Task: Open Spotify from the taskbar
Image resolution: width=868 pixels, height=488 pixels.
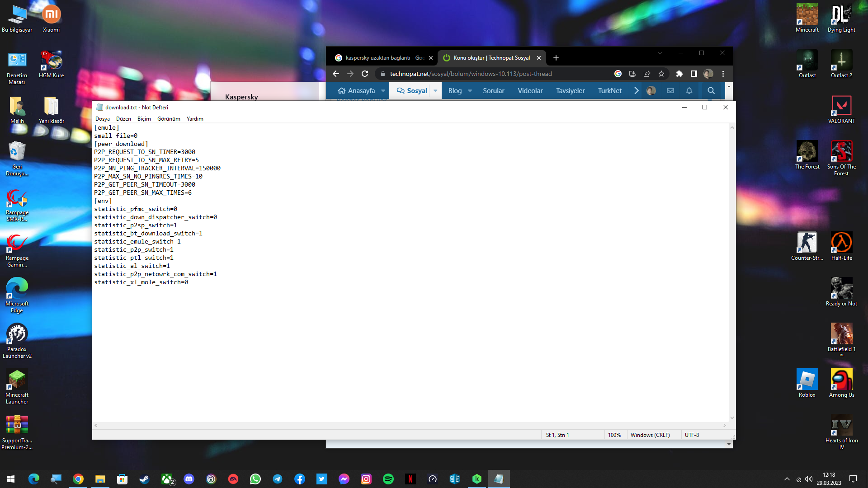Action: pos(388,479)
